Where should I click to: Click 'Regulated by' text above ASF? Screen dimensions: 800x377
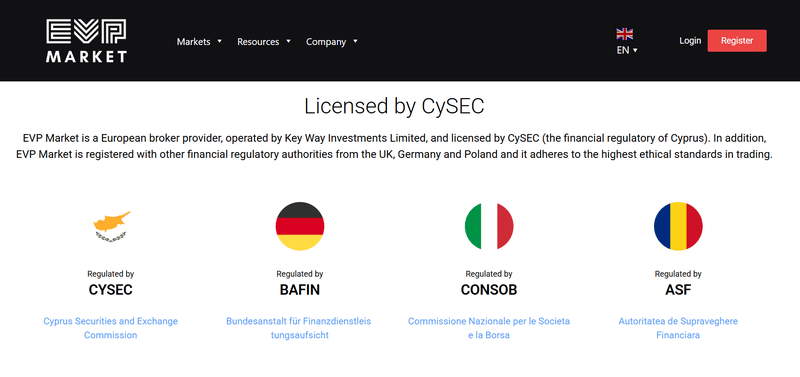point(678,274)
